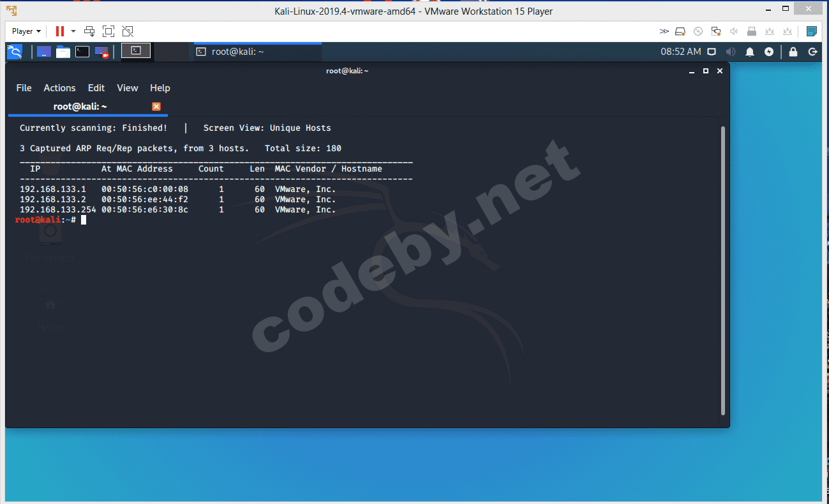Open the terminal Edit menu
Viewport: 829px width, 504px height.
(x=96, y=88)
